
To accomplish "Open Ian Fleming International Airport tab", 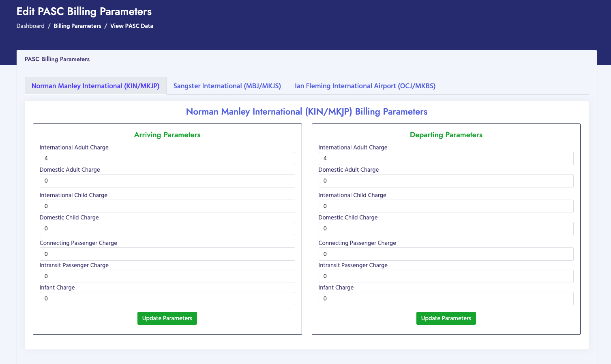I will [x=364, y=86].
